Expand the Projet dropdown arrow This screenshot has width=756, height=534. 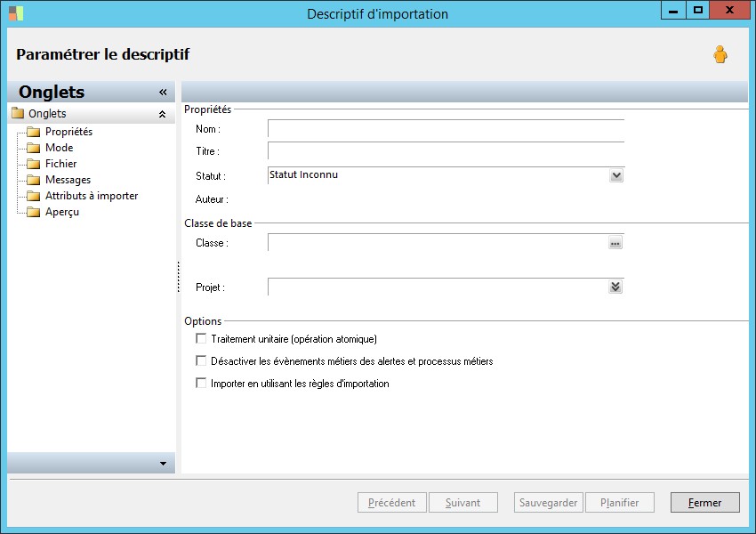click(x=615, y=287)
